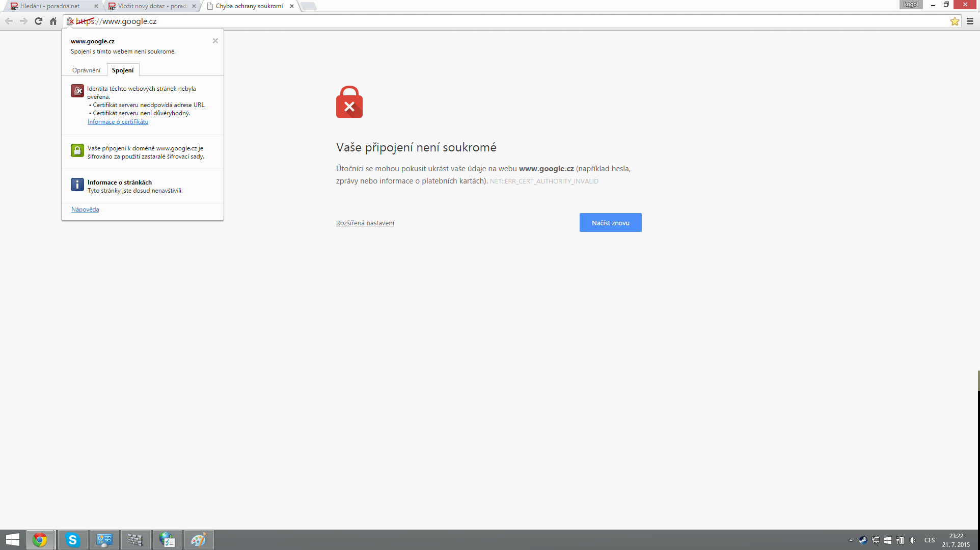Expand Rozšířená nastavení
Screen dimensions: 980x550
pyautogui.click(x=365, y=223)
